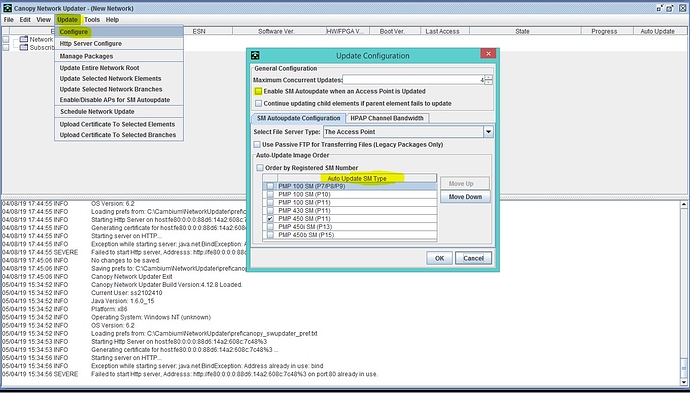Click the Cancel button
This screenshot has width=690, height=393.
coord(473,258)
